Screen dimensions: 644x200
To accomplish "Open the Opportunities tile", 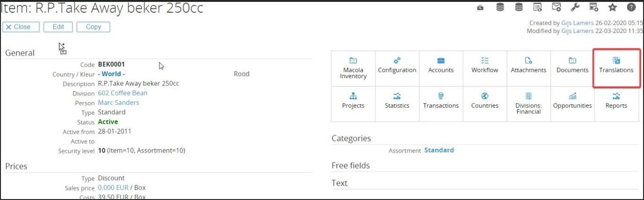I will pos(572,101).
